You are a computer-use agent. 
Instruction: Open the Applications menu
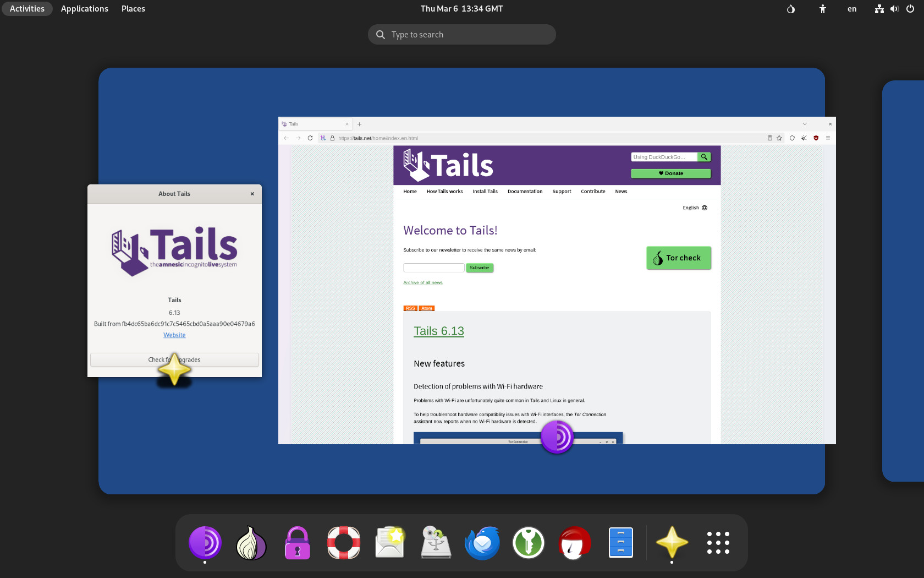(x=85, y=9)
